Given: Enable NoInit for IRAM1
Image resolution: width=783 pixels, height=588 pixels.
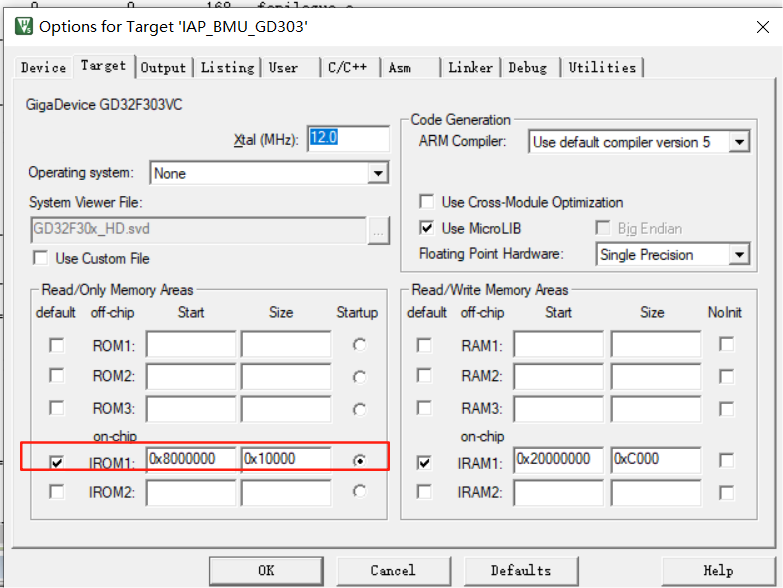Looking at the screenshot, I should [x=727, y=460].
